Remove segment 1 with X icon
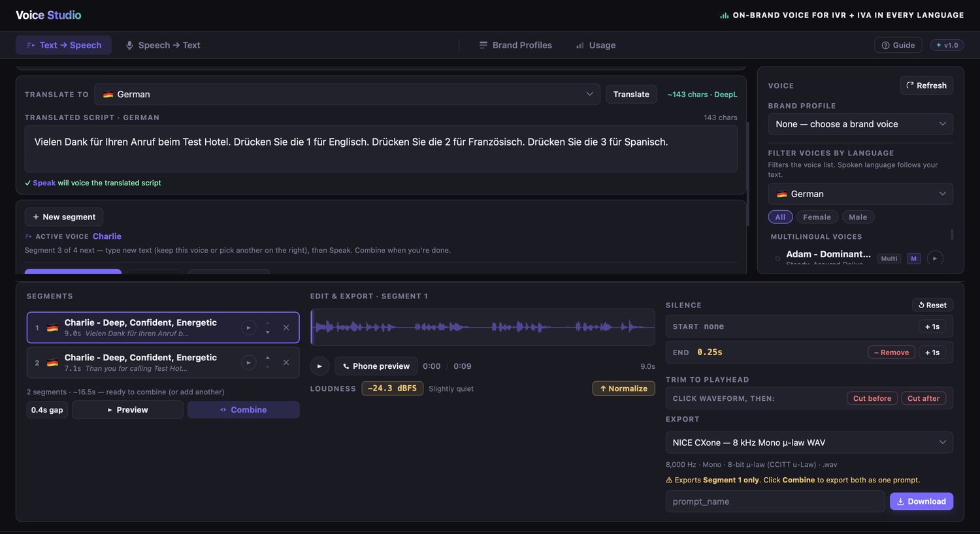The image size is (980, 534). point(286,328)
